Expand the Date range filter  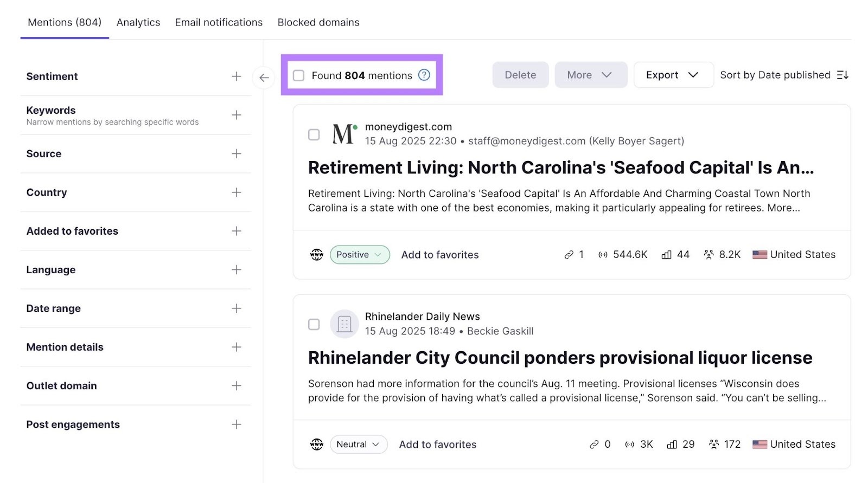click(237, 308)
